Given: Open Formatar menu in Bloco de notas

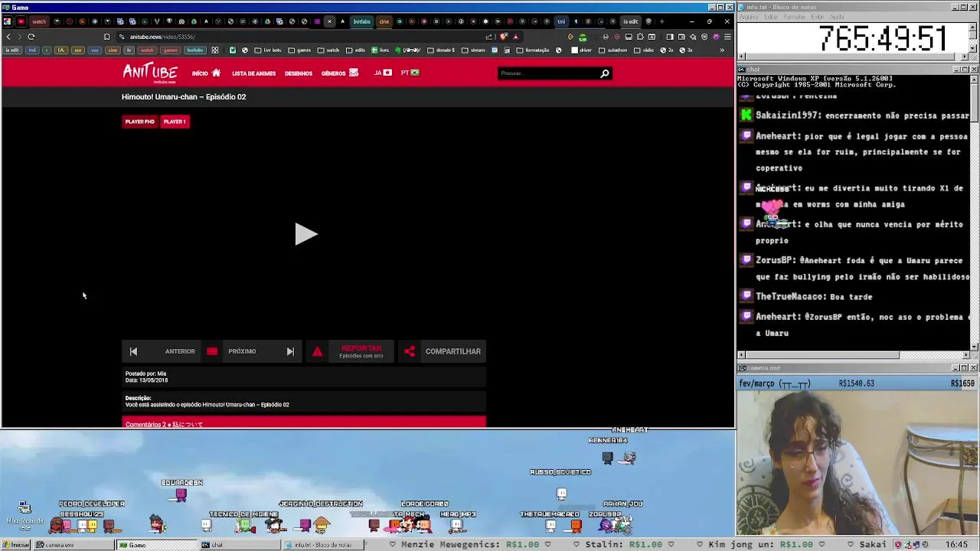Looking at the screenshot, I should (x=794, y=17).
